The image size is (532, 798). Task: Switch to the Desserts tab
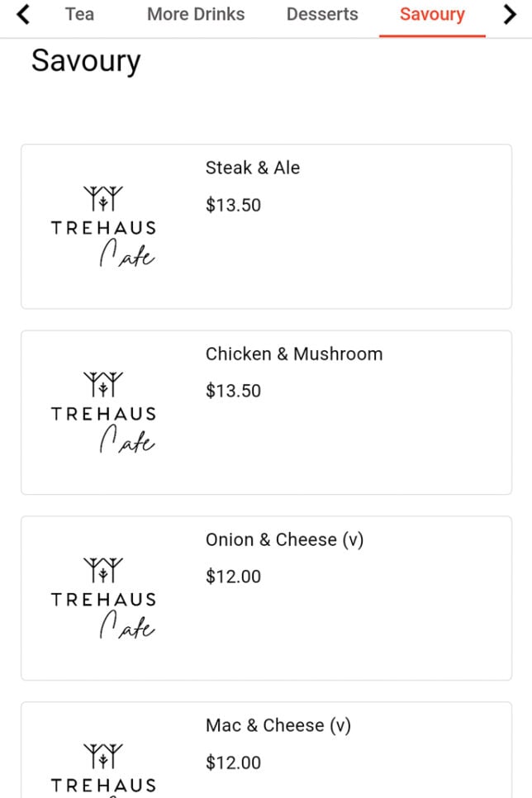click(x=321, y=14)
